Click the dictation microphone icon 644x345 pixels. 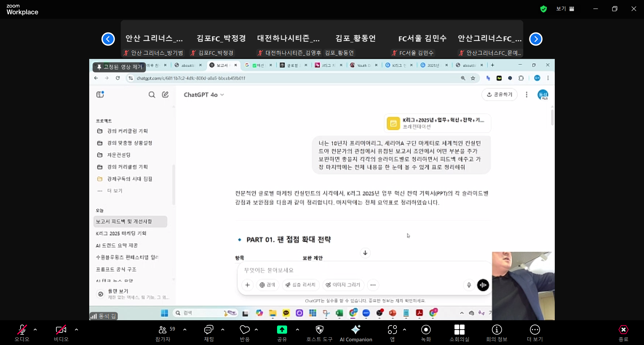click(x=469, y=285)
